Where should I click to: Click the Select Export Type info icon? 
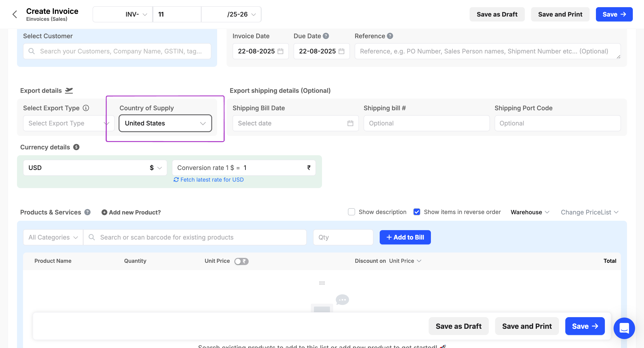[x=86, y=108]
